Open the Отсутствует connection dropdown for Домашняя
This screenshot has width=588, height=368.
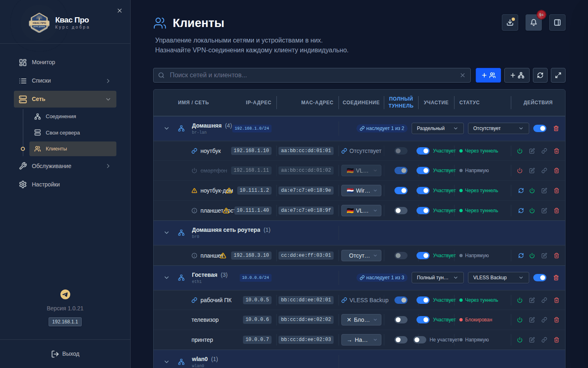click(x=499, y=128)
